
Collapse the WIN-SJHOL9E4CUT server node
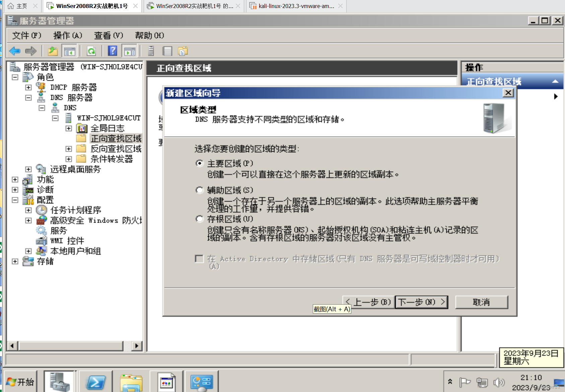(55, 118)
